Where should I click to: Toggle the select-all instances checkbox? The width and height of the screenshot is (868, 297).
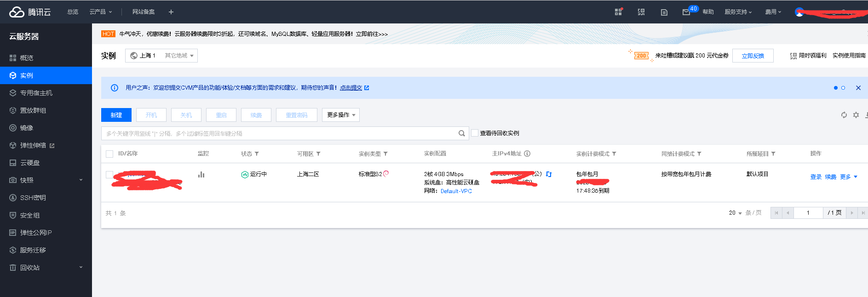point(109,154)
